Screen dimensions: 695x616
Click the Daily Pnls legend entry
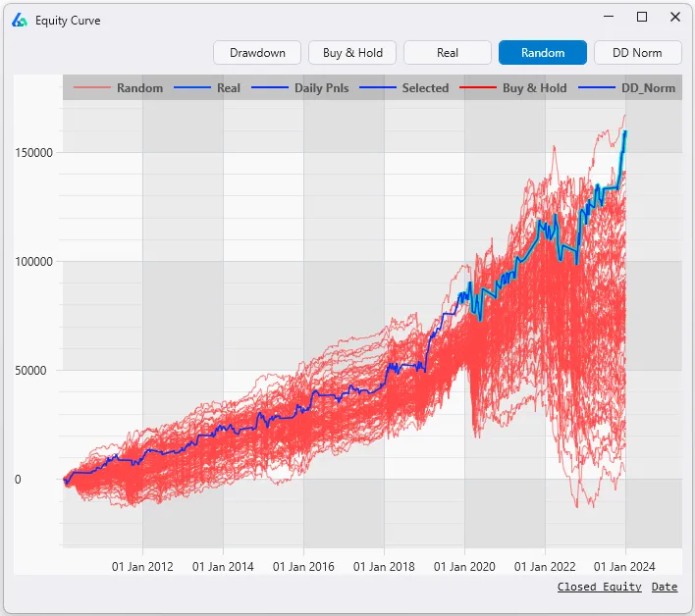tap(322, 88)
